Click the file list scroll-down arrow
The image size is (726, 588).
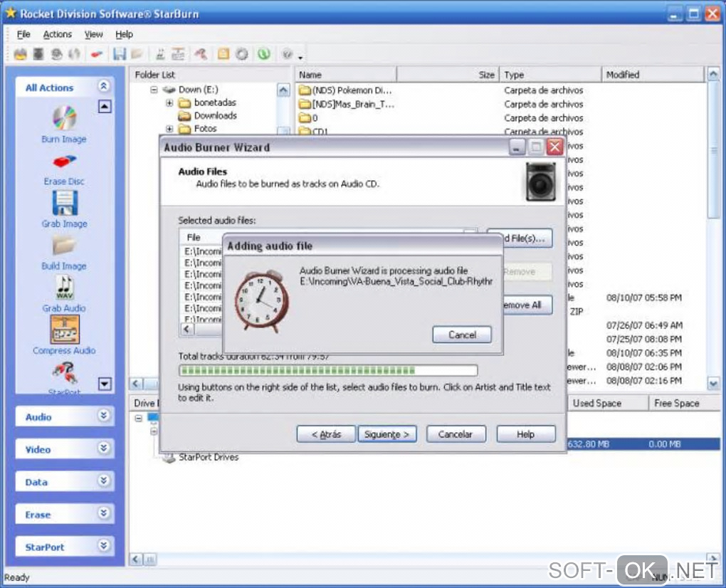713,384
